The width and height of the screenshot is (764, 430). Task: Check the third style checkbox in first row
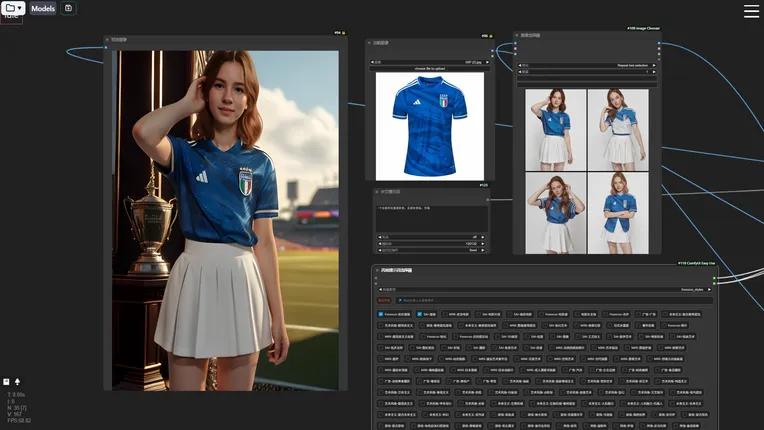(x=446, y=314)
